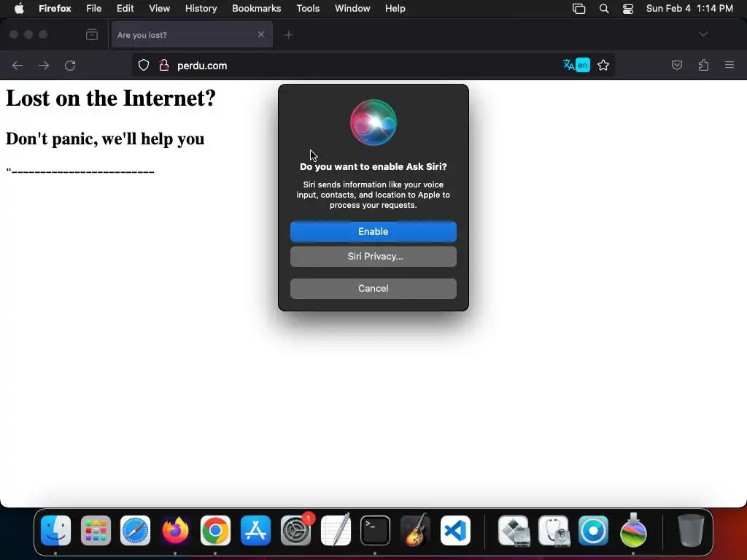Open the Help menu
Screen dimensions: 747x560
pyautogui.click(x=395, y=9)
